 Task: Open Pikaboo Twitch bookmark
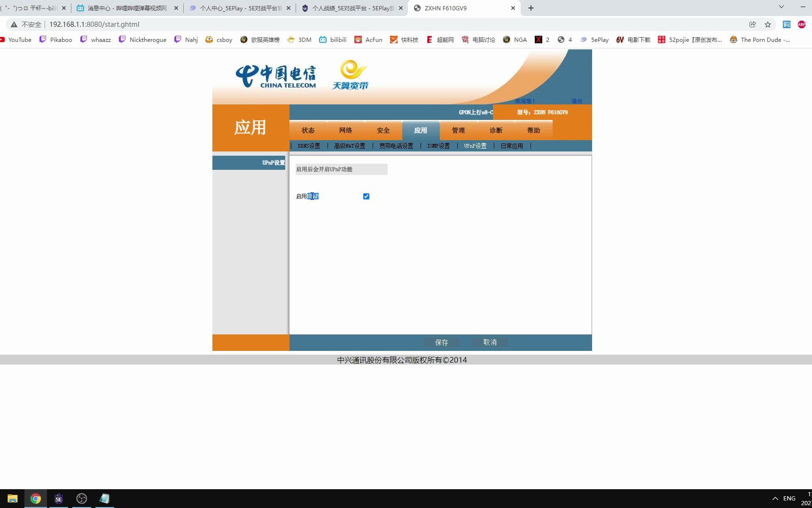pyautogui.click(x=56, y=40)
